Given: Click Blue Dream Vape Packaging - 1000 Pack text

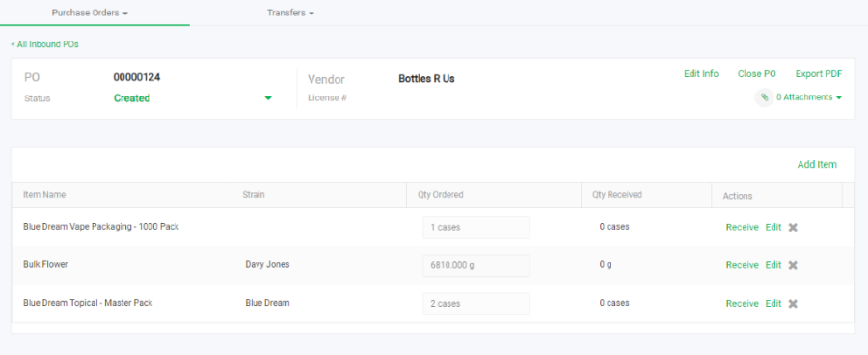Looking at the screenshot, I should click(x=101, y=227).
